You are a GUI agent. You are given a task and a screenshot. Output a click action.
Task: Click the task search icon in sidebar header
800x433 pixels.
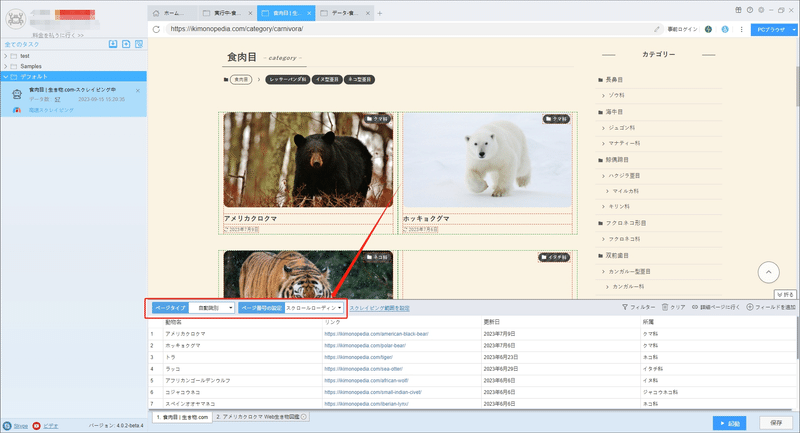pyautogui.click(x=139, y=44)
